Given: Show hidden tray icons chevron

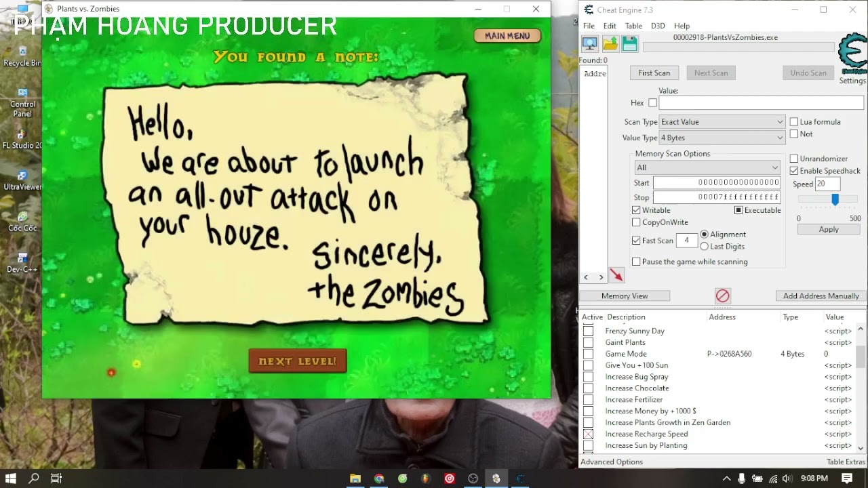Looking at the screenshot, I should (x=726, y=479).
